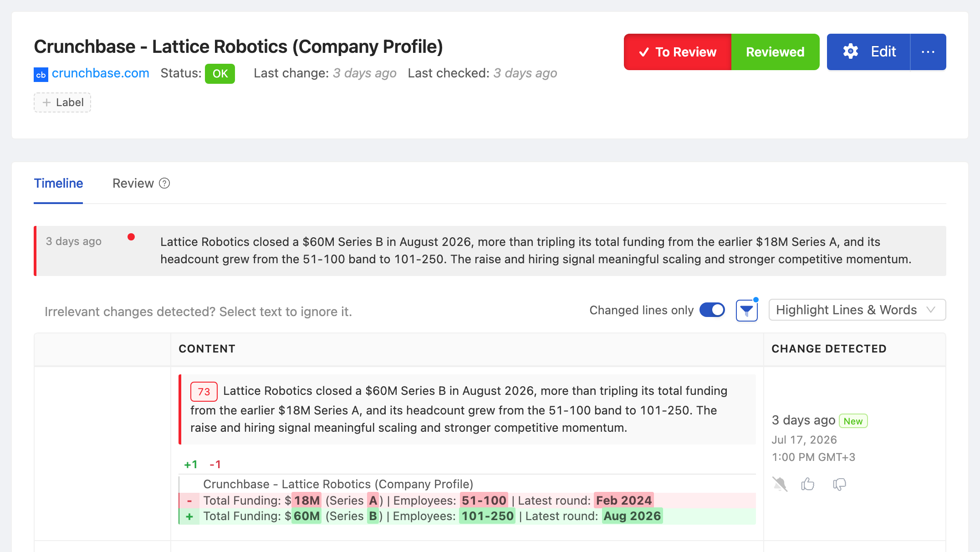
Task: Click the 1:00 PM GMT+3 timestamp
Action: click(x=813, y=457)
